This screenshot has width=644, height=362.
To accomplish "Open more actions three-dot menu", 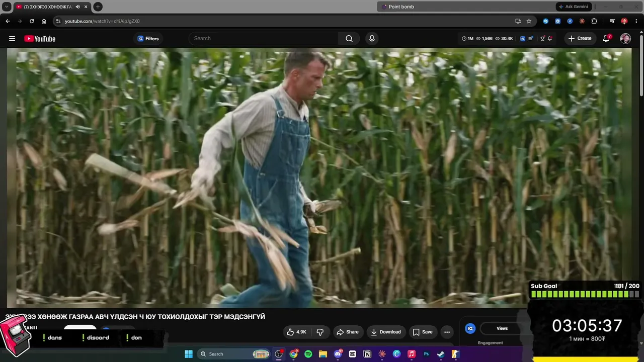I will [447, 332].
